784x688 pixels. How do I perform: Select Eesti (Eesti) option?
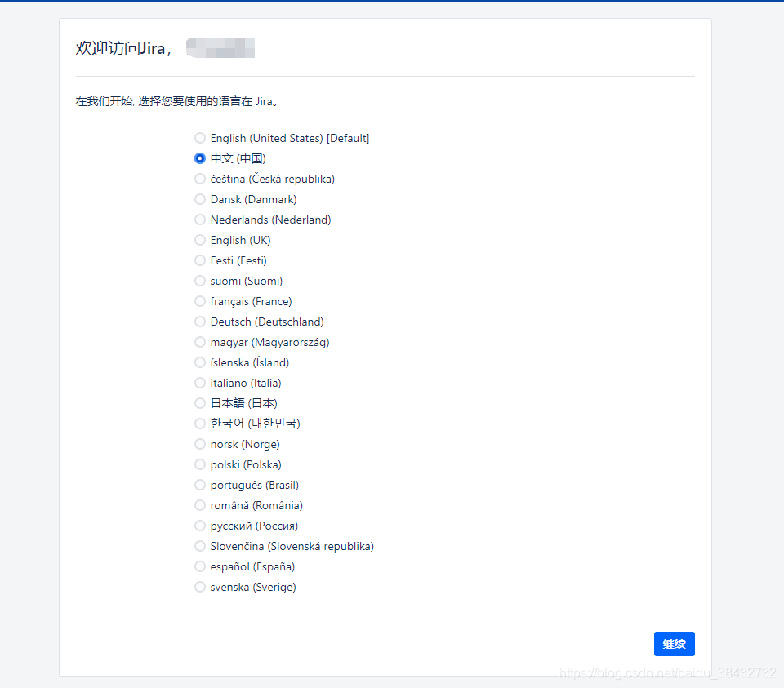(200, 260)
